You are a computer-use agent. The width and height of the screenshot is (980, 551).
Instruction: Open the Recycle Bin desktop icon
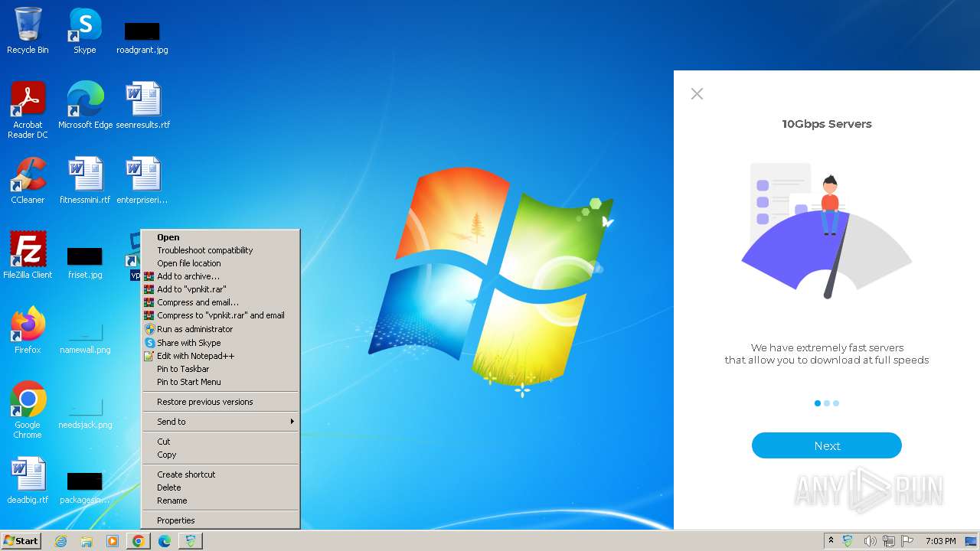coord(28,31)
